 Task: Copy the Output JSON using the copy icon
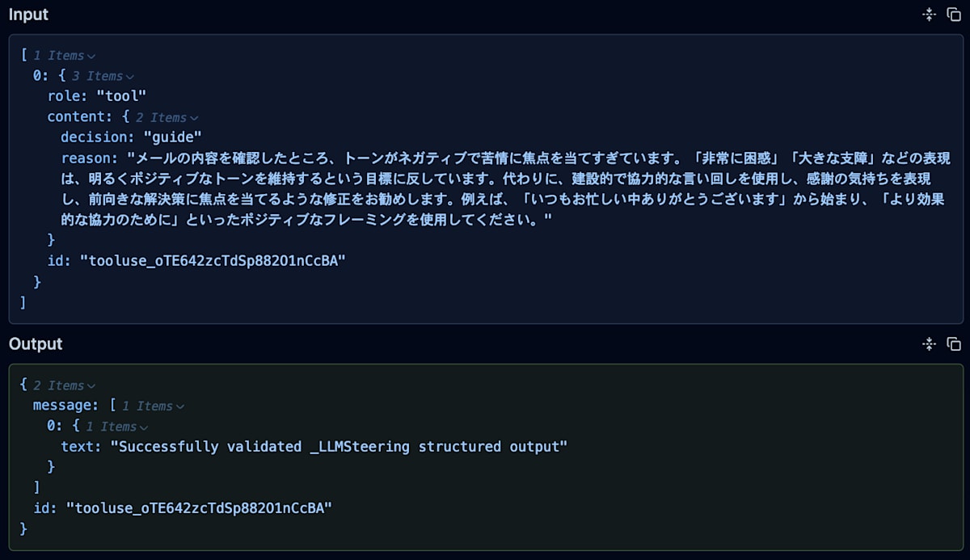click(954, 343)
